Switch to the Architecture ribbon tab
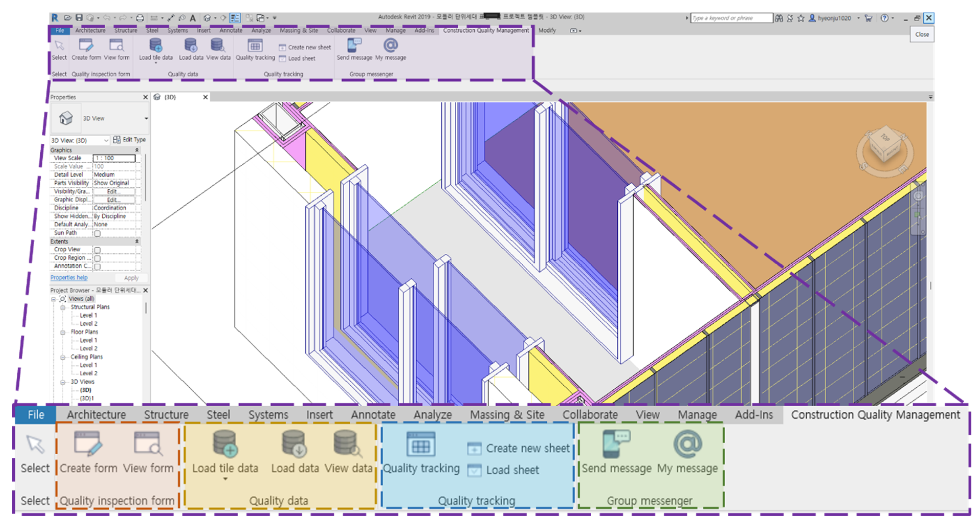The width and height of the screenshot is (980, 529). tap(90, 30)
